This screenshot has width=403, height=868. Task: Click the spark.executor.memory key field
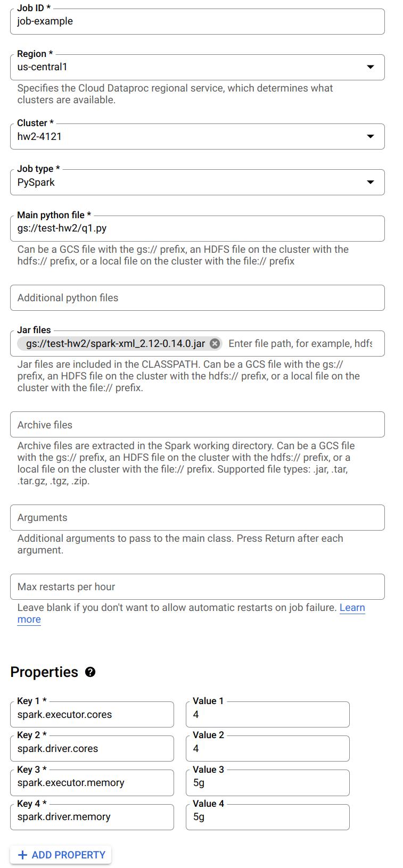[x=92, y=782]
